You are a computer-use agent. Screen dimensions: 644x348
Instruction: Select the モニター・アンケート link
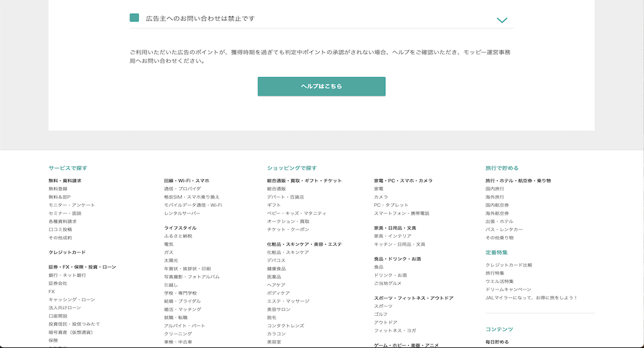(x=72, y=205)
